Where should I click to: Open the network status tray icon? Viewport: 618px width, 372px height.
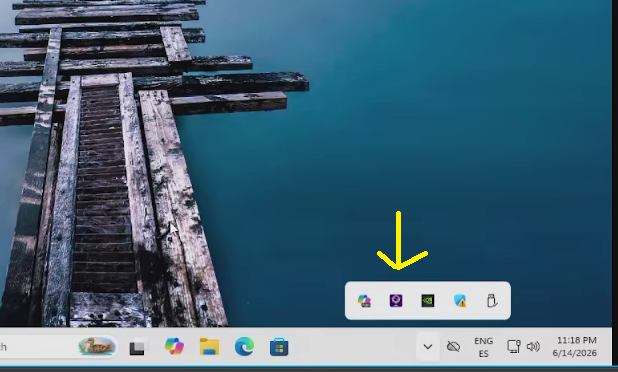[x=514, y=347]
